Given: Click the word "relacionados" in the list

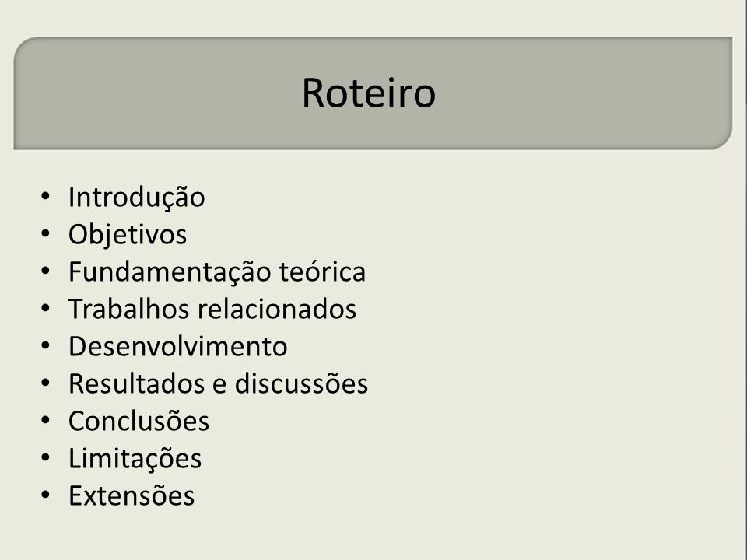Looking at the screenshot, I should click(x=277, y=309).
